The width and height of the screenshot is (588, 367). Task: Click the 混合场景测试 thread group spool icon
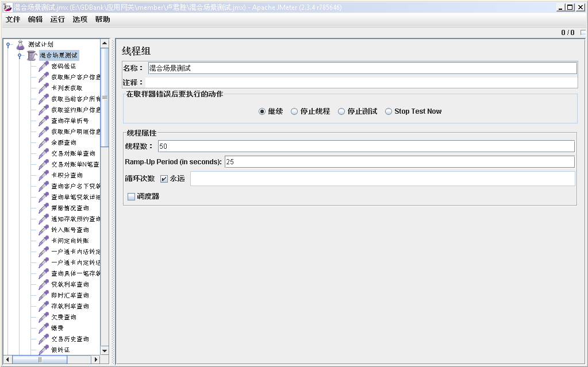[32, 56]
